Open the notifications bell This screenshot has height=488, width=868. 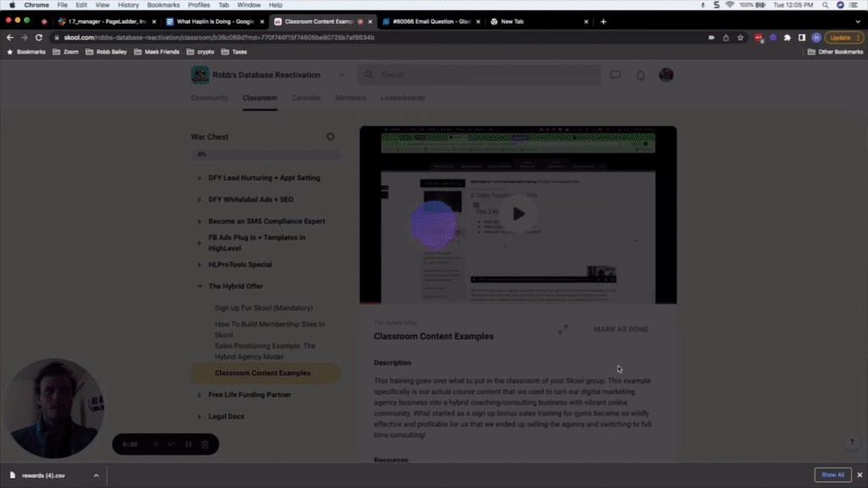(x=640, y=75)
